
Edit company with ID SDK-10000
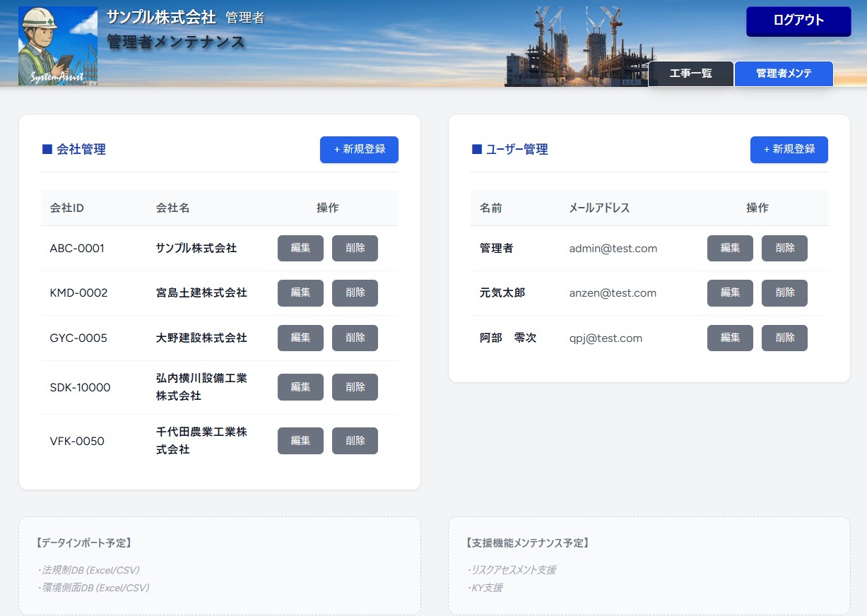pos(300,387)
